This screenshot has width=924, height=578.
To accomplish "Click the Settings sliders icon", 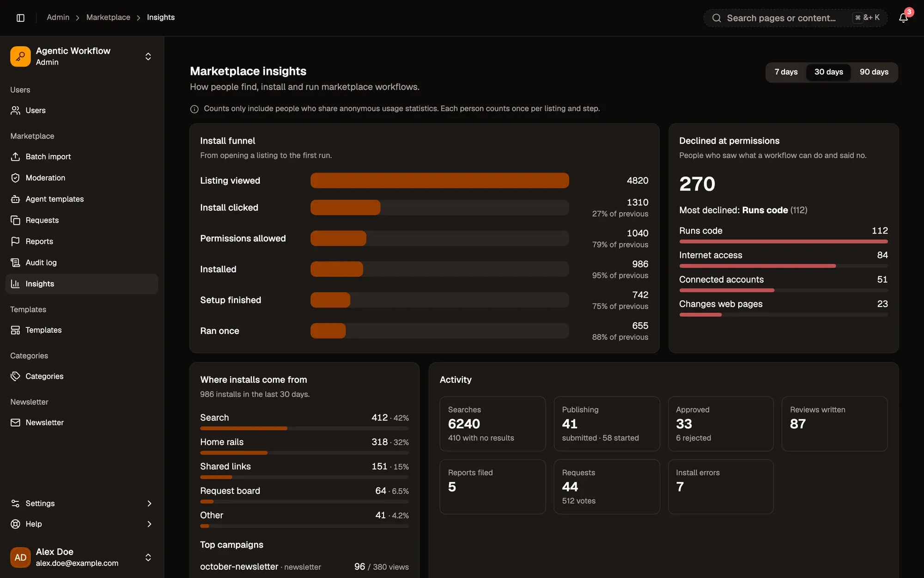I will [15, 504].
